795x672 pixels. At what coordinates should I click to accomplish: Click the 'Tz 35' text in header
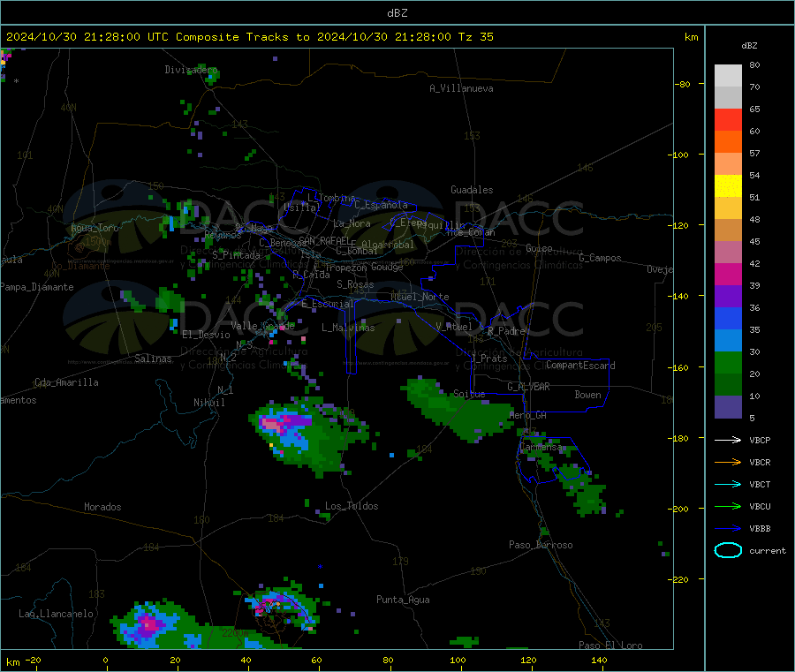click(x=476, y=37)
